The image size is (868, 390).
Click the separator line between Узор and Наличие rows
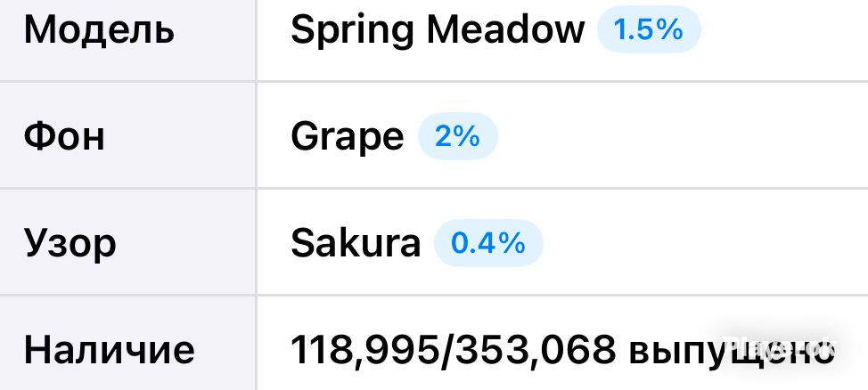[x=434, y=295]
